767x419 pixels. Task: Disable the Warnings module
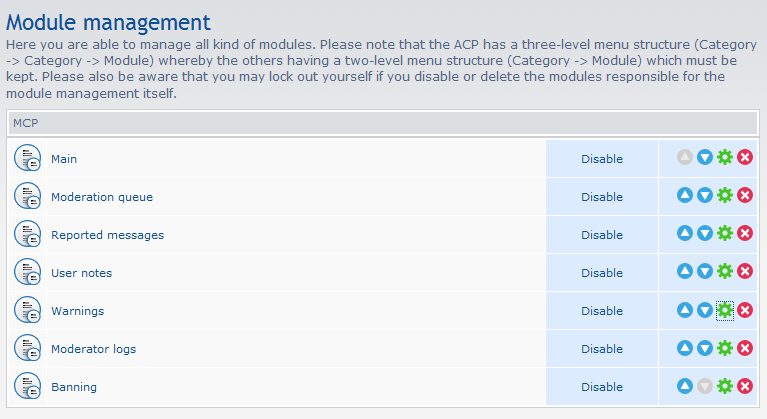[602, 311]
